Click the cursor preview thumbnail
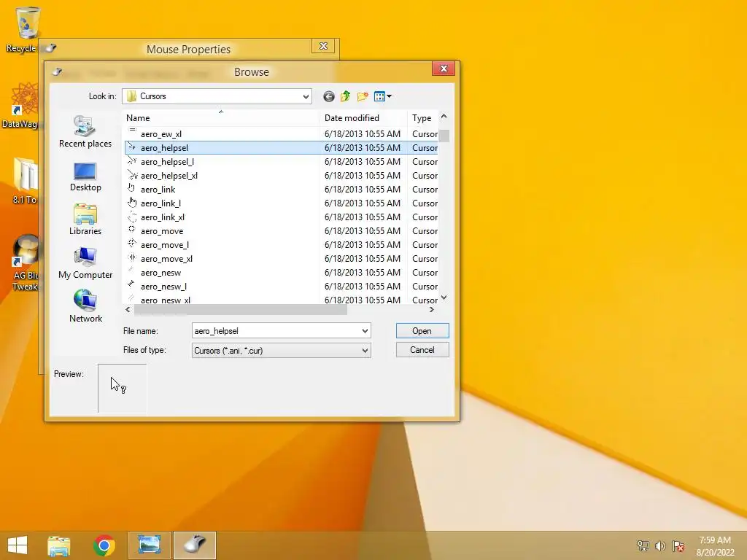 [122, 388]
